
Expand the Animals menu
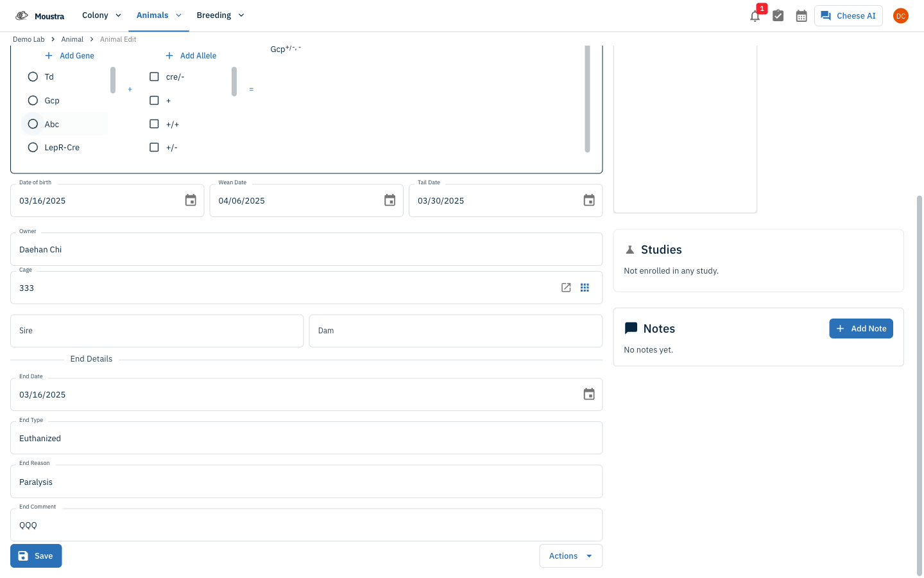tap(158, 15)
